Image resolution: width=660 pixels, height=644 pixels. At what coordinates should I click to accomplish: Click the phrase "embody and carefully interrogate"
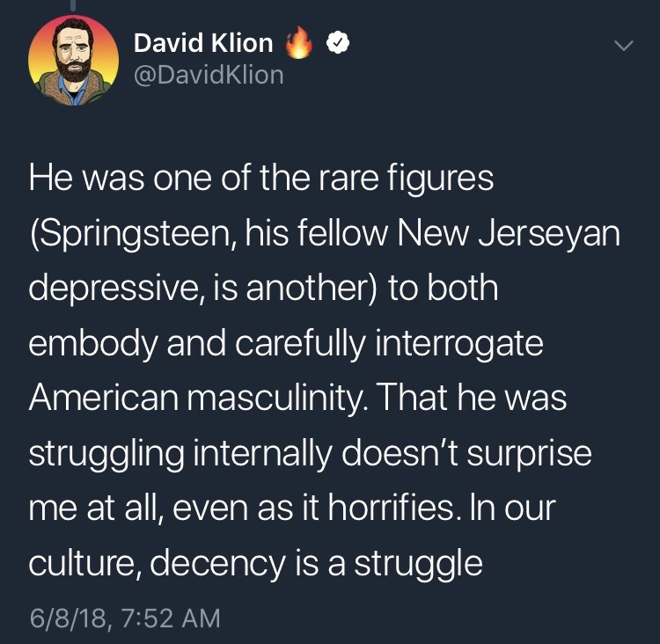[x=286, y=343]
